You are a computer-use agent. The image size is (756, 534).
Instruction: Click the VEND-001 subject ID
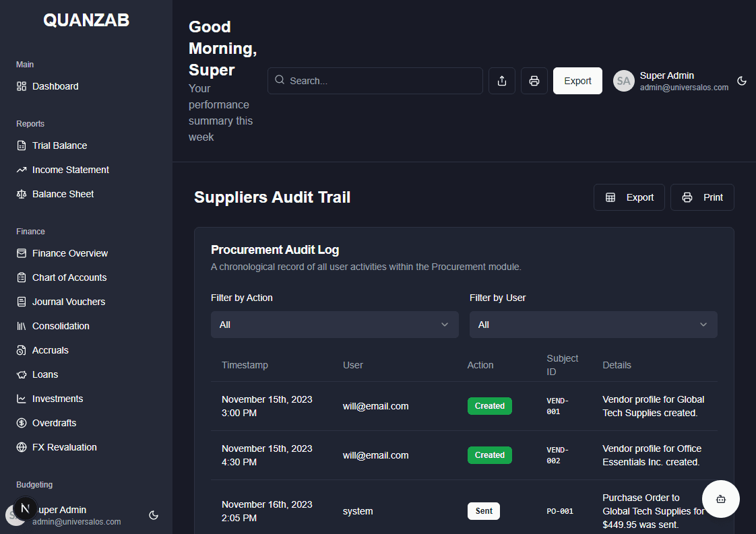(x=557, y=406)
